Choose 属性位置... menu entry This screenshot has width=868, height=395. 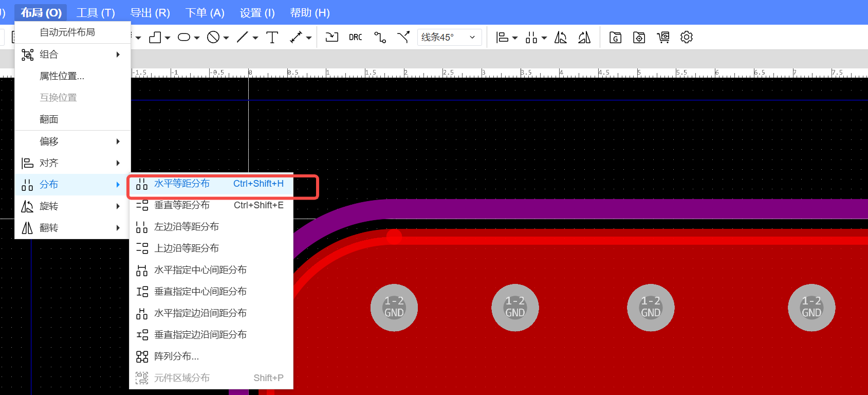coord(72,76)
